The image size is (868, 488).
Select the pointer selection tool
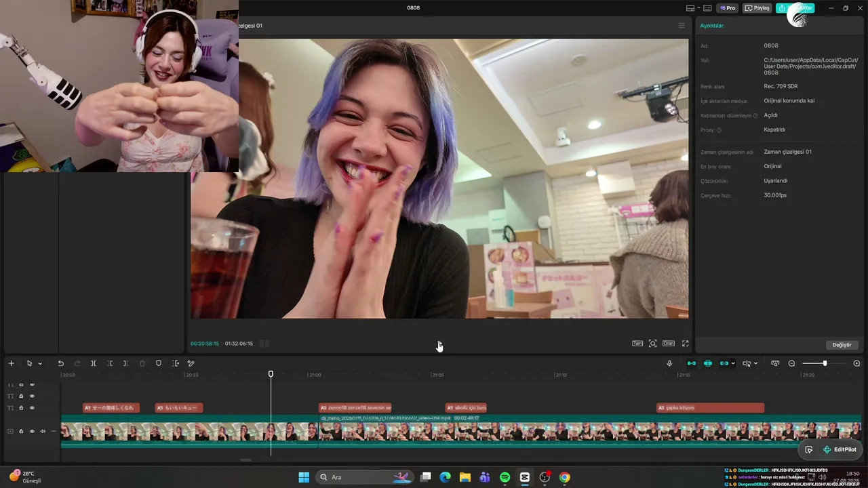[29, 363]
